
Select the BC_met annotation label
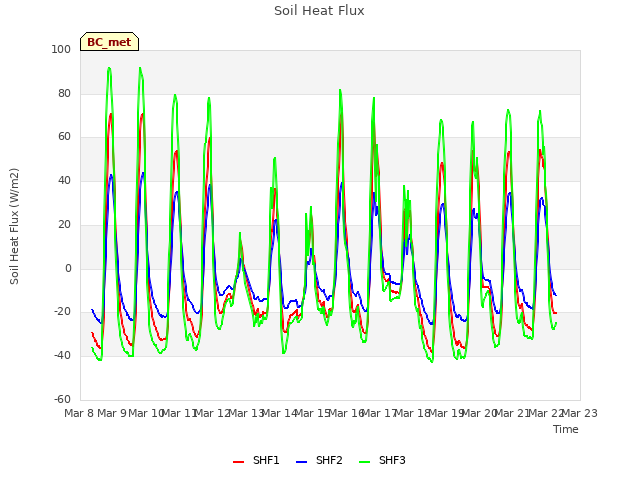pyautogui.click(x=109, y=42)
